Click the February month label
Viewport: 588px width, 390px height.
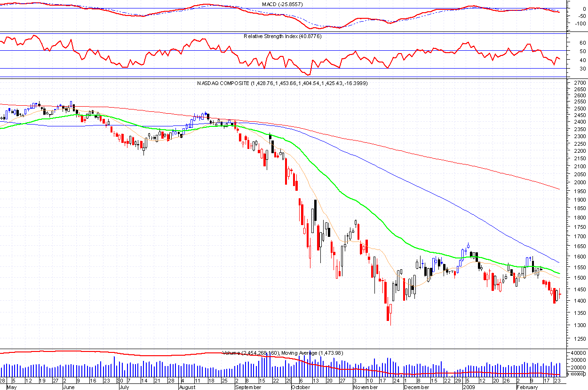tap(527, 387)
